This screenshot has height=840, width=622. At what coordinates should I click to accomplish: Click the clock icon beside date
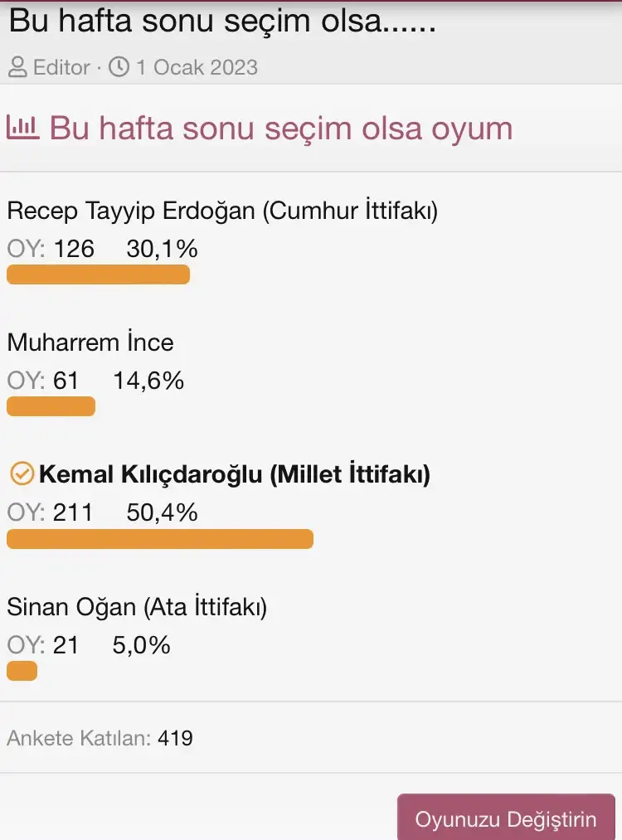click(x=119, y=66)
